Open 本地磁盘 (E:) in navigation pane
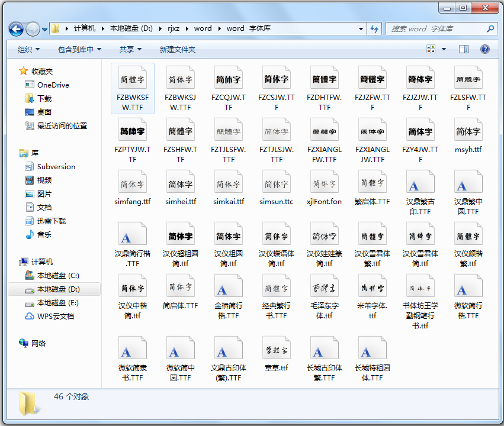 pos(58,303)
